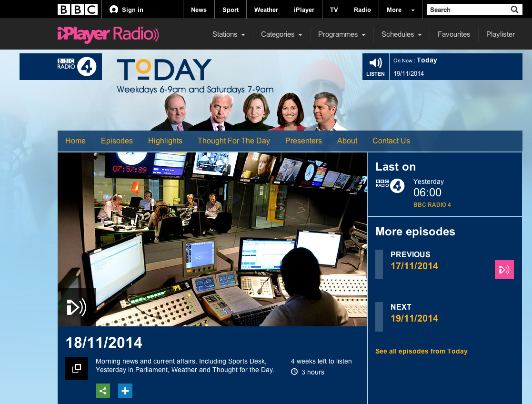Open Playlister
Image resolution: width=532 pixels, height=404 pixels.
tap(501, 34)
